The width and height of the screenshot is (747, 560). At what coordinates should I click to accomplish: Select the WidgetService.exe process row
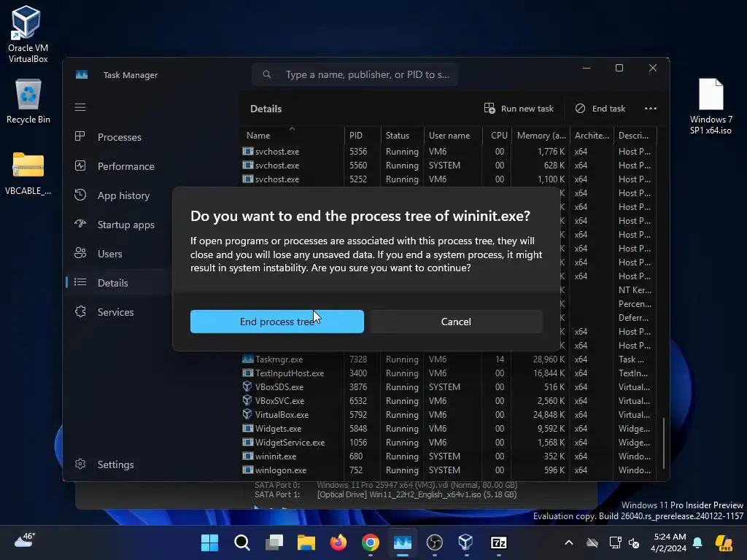tap(448, 442)
